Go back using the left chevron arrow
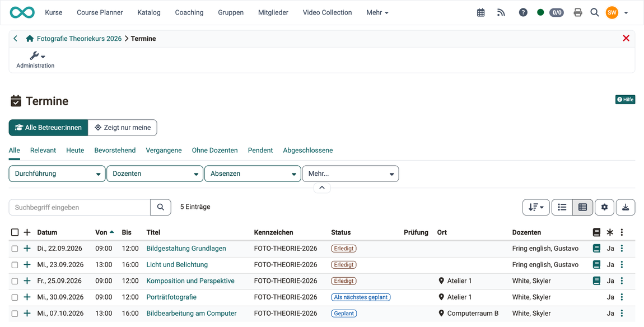The width and height of the screenshot is (644, 327). [x=15, y=39]
